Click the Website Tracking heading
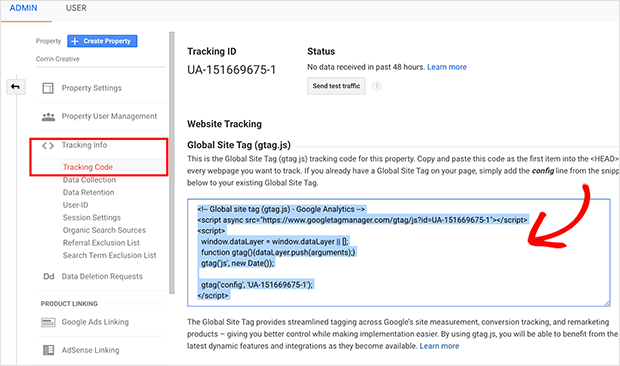Viewport: 620px width, 366px height. tap(224, 124)
